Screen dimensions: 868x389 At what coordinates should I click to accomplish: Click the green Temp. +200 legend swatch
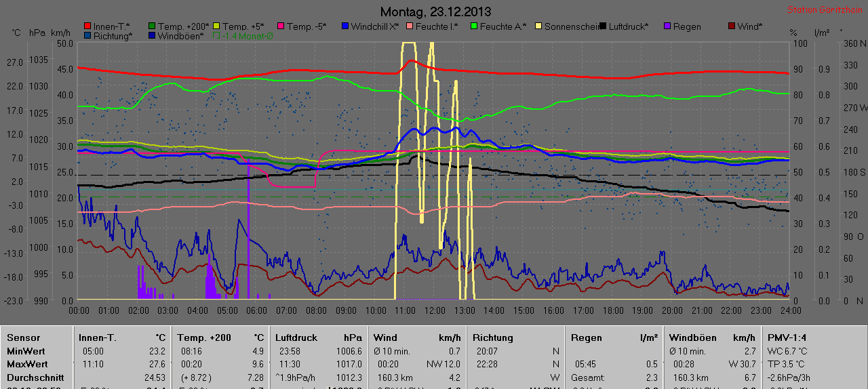[153, 26]
